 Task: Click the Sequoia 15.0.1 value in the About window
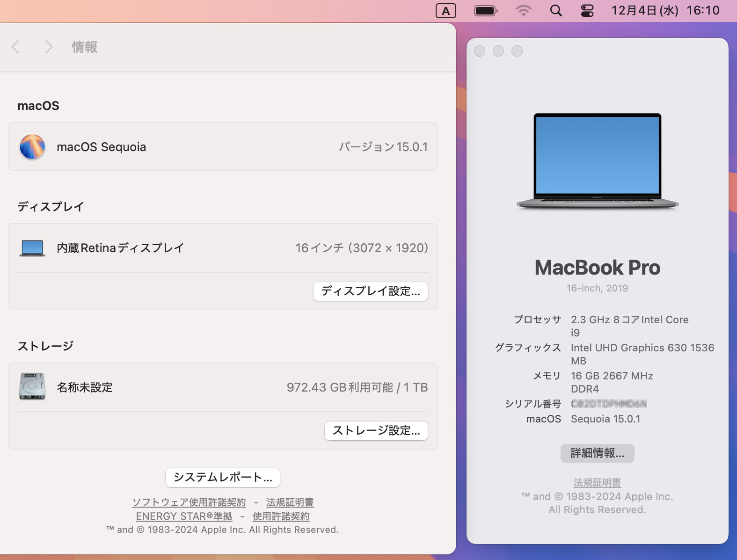(606, 419)
